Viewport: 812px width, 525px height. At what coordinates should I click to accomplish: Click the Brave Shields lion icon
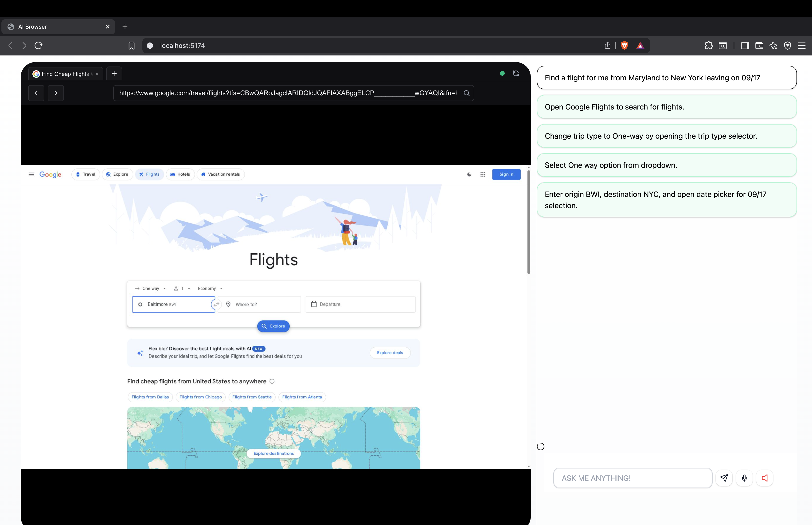[x=624, y=46]
